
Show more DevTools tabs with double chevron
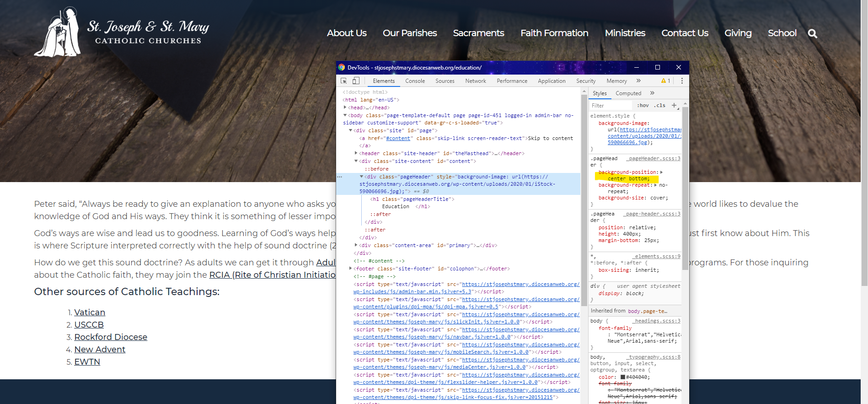pyautogui.click(x=638, y=81)
